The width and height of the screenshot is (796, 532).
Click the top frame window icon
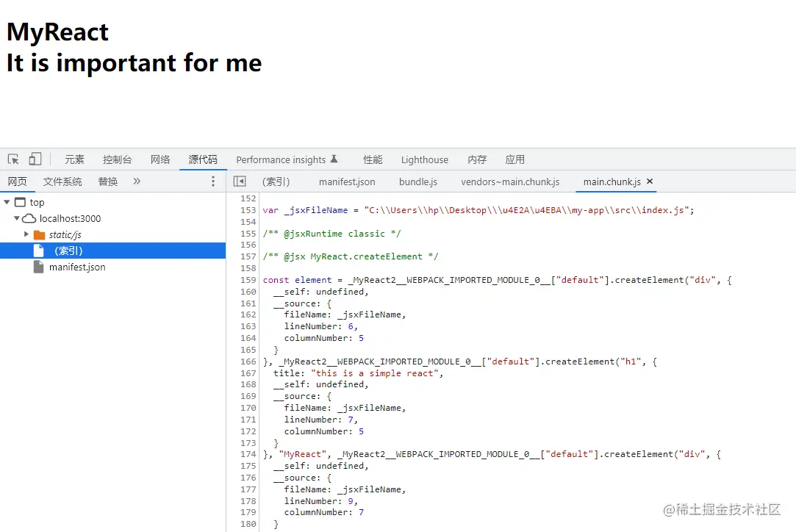tap(20, 202)
